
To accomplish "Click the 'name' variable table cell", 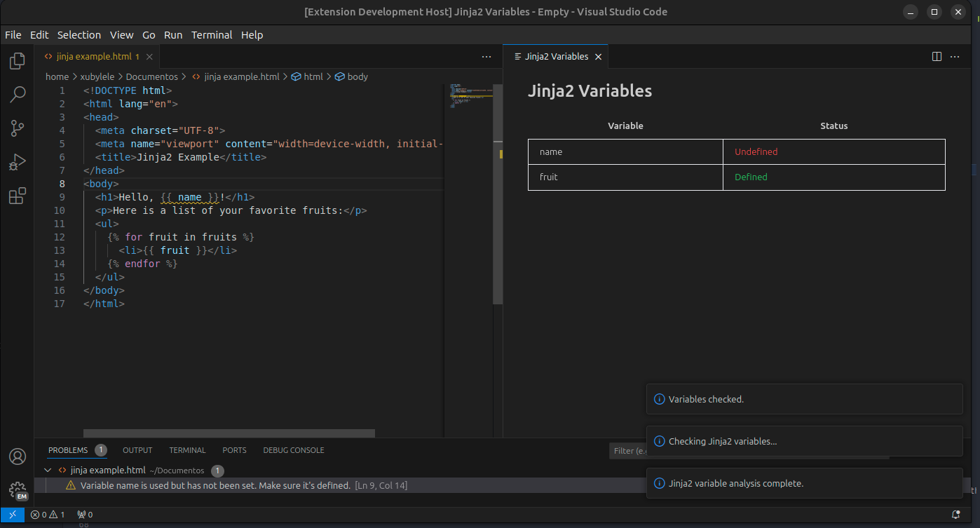I will click(625, 152).
